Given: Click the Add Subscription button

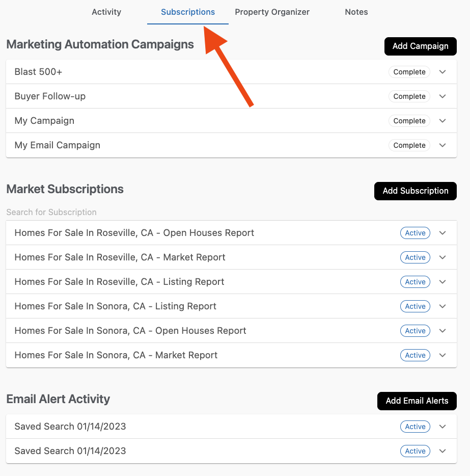Looking at the screenshot, I should point(415,191).
